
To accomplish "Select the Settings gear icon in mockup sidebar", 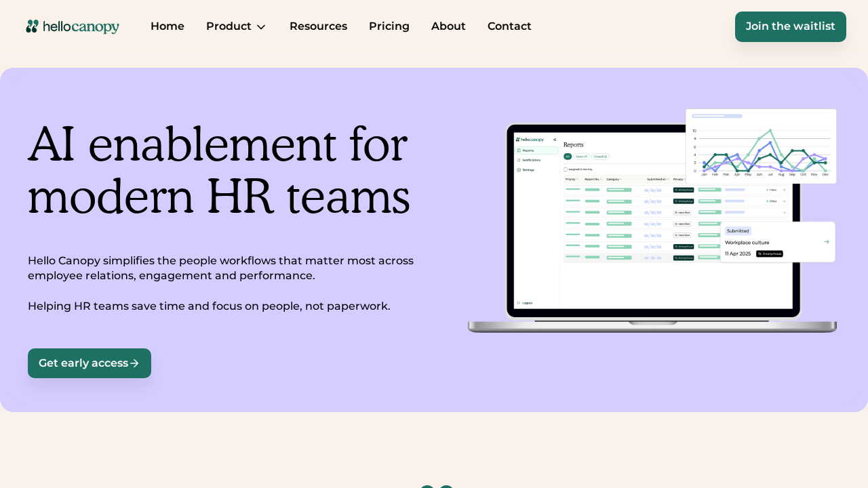I will 519,170.
